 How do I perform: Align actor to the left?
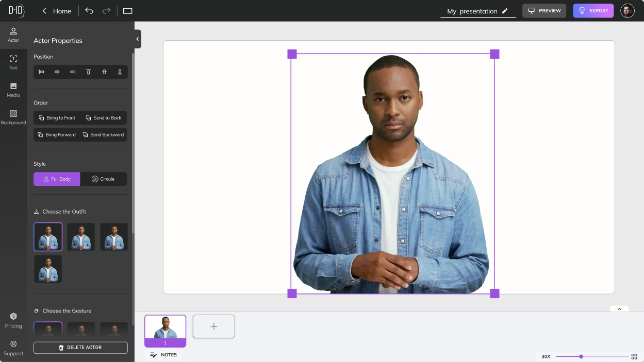click(x=42, y=72)
